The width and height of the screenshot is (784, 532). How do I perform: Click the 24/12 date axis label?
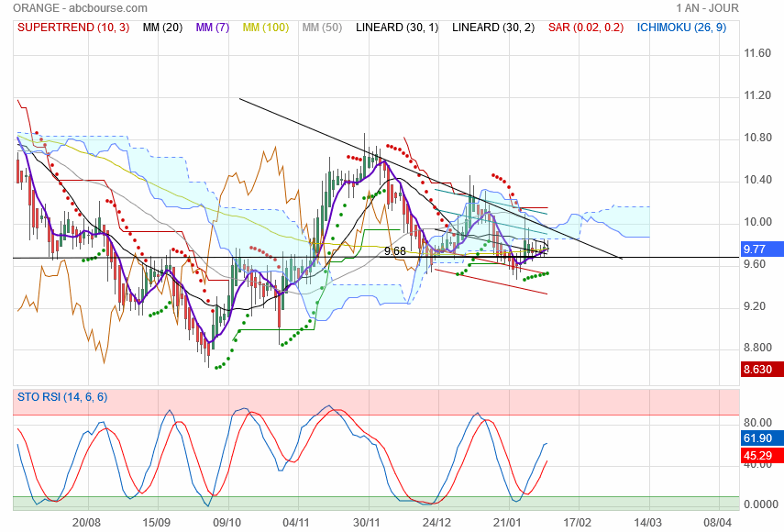(x=437, y=523)
